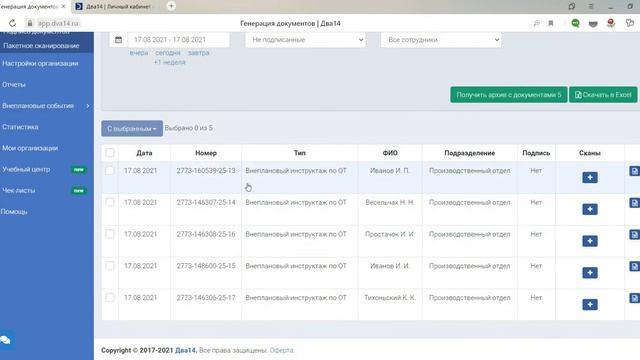
Task: Click the '+1 неделя' date shortcut
Action: coord(169,62)
